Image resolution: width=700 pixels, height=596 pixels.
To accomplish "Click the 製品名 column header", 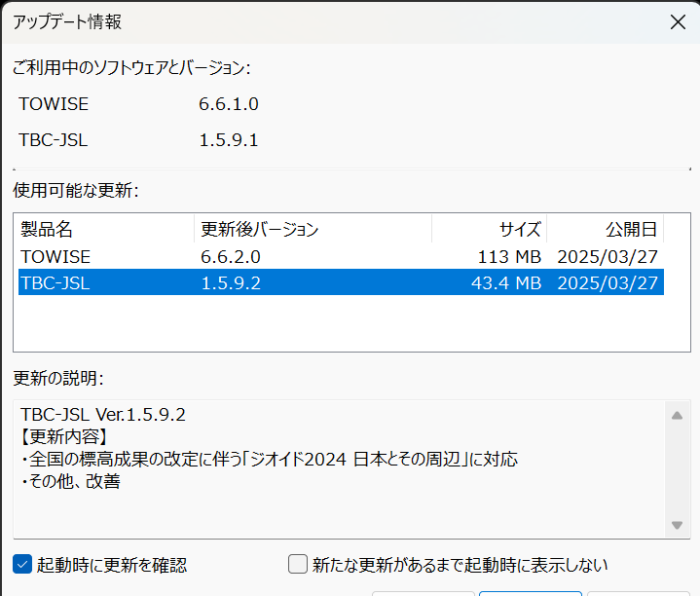I will [x=106, y=229].
